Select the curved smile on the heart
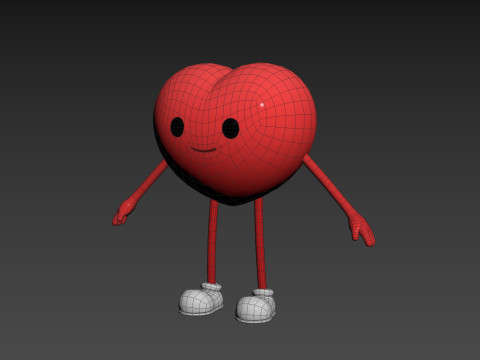480x360 pixels. 204,150
